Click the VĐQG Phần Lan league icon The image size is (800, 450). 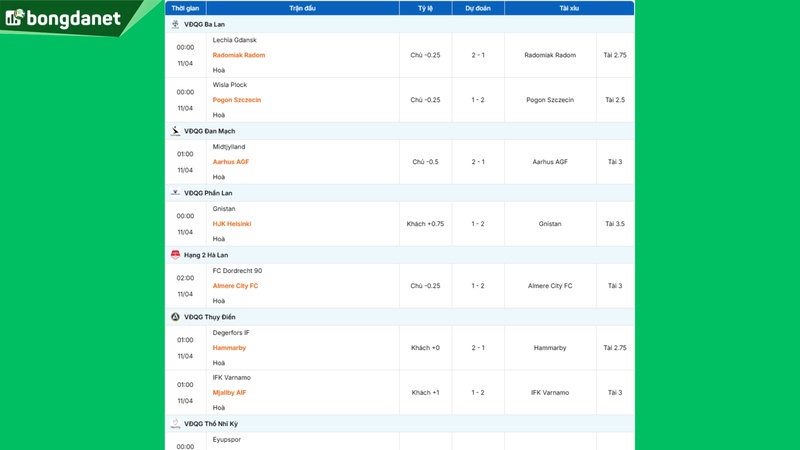(176, 193)
